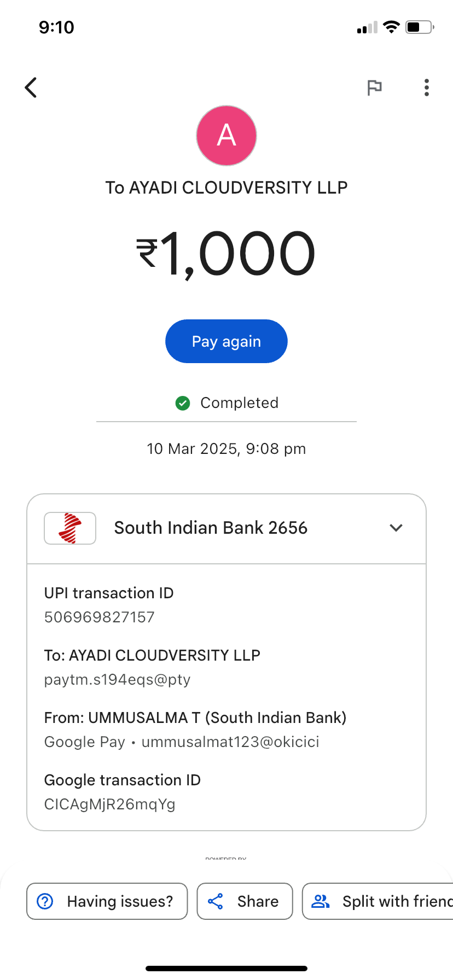This screenshot has width=453, height=980.
Task: Tap the pink 'A' recipient avatar
Action: pos(226,136)
